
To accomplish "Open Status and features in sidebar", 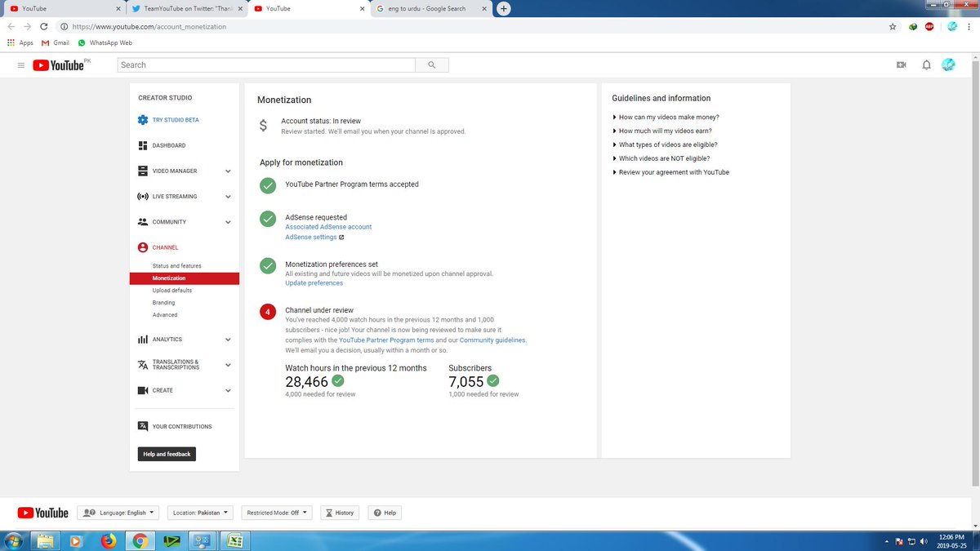I will click(x=176, y=266).
